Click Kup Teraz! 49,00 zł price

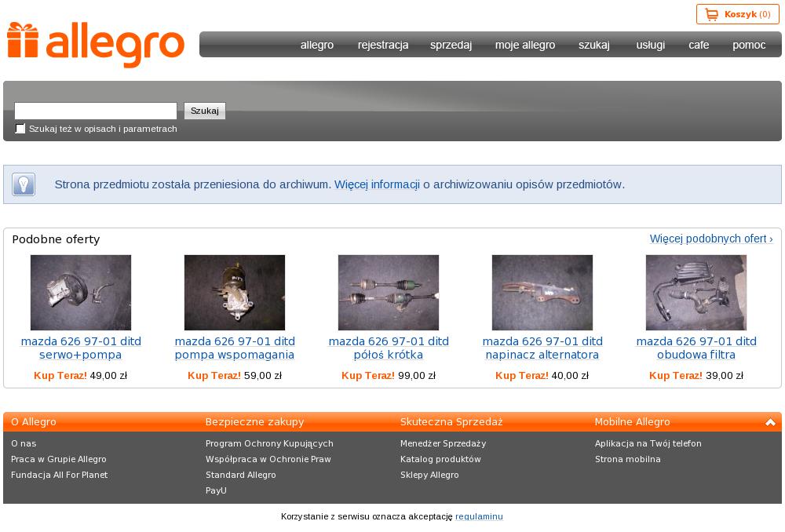click(x=81, y=375)
